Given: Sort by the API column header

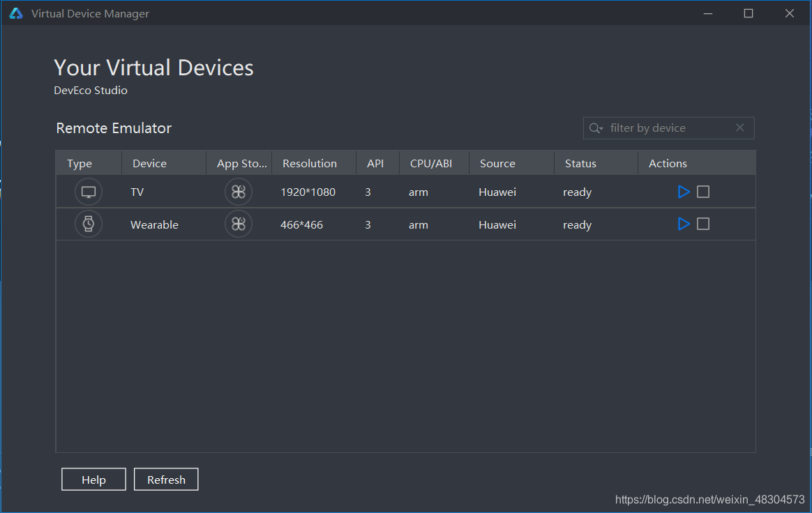Looking at the screenshot, I should click(378, 163).
